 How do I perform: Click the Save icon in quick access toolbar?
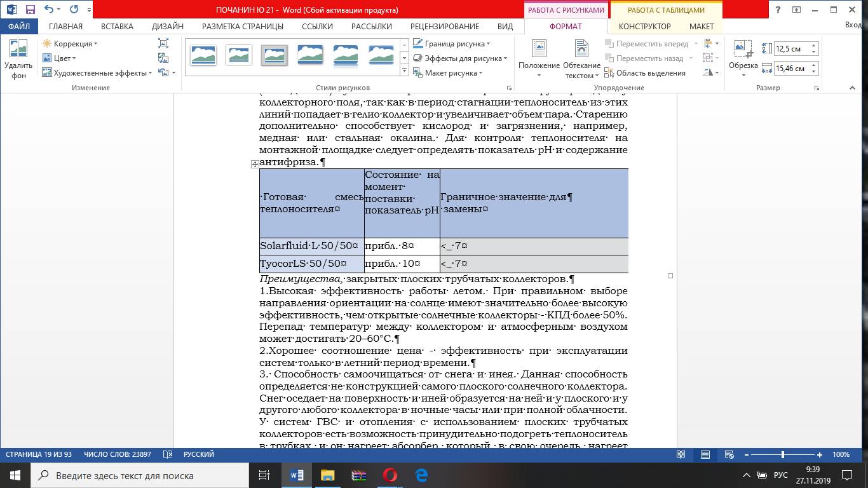tap(31, 10)
